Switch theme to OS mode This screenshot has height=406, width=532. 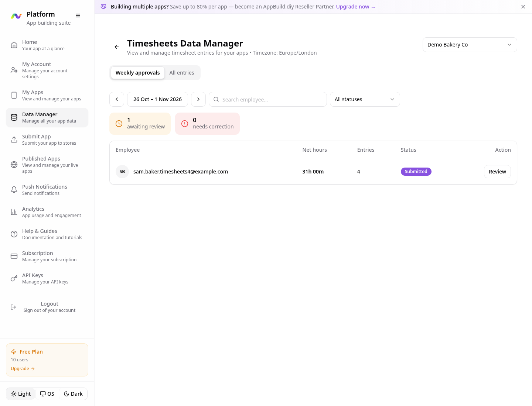pyautogui.click(x=47, y=394)
